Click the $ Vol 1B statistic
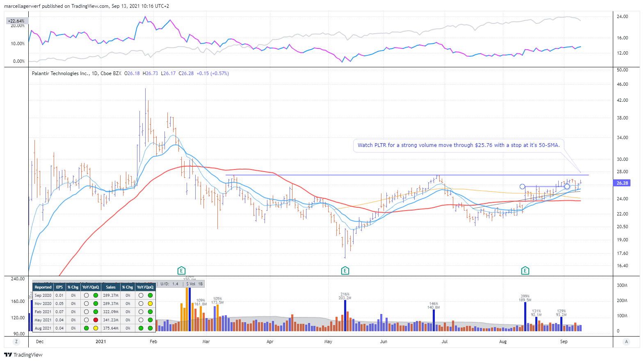The image size is (644, 362). click(194, 284)
